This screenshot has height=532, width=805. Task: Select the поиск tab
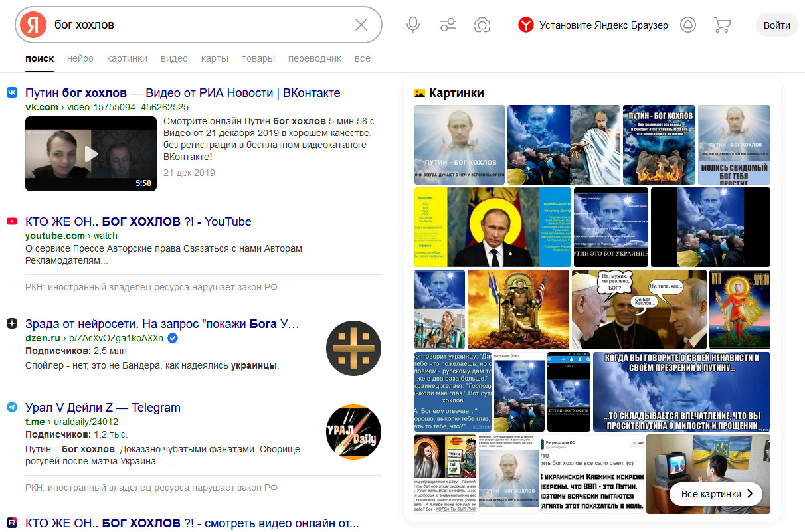40,58
